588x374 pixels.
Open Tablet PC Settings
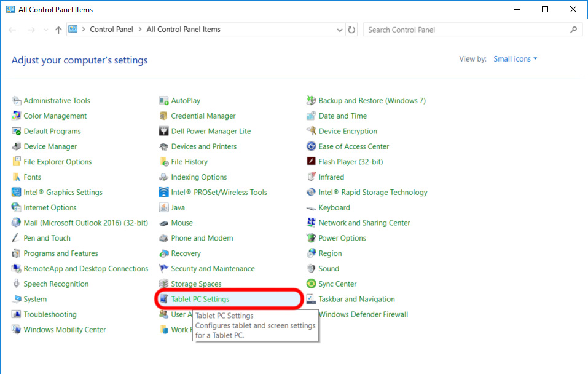(x=202, y=299)
